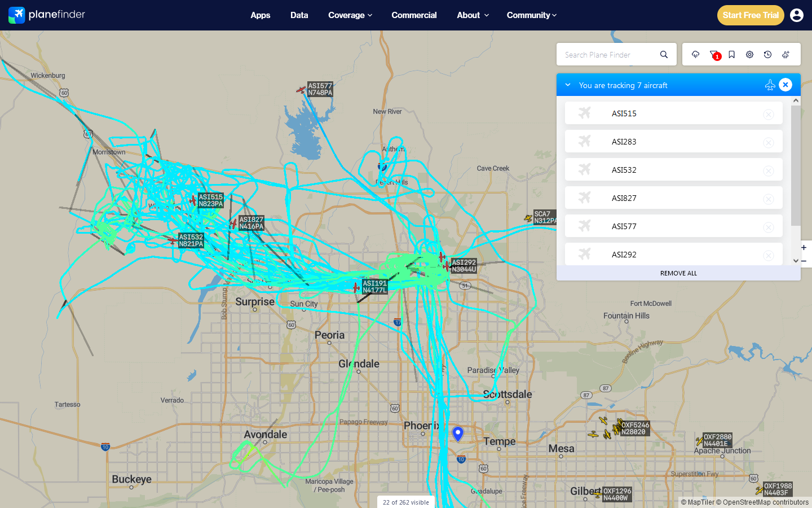
Task: Open the playback history clock icon
Action: click(767, 55)
